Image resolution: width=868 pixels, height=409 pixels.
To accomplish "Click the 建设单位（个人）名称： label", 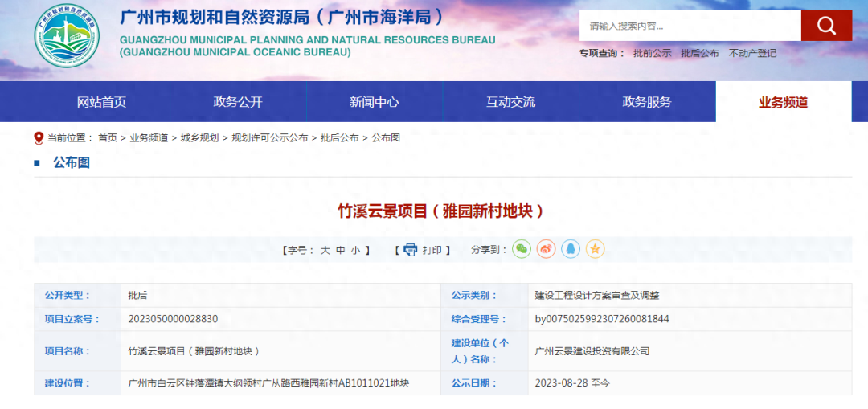I will (x=480, y=351).
